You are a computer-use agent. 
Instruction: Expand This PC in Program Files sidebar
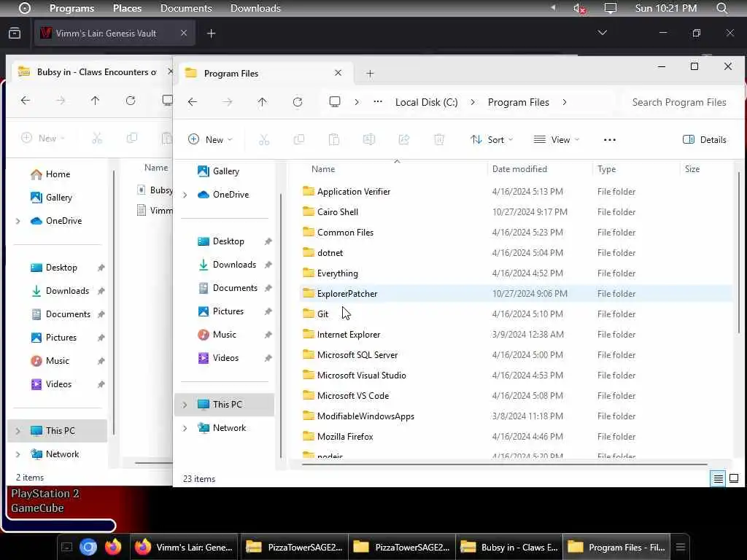pos(185,405)
